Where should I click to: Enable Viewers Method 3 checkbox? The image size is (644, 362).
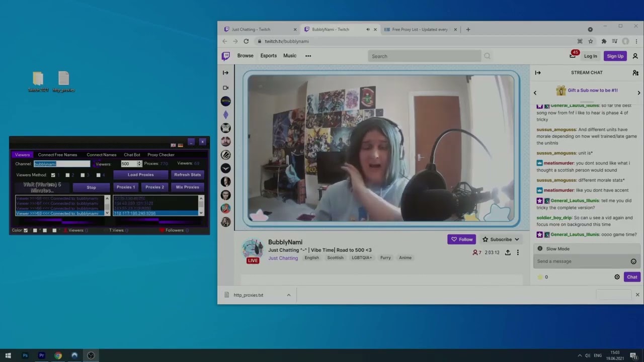coord(83,175)
